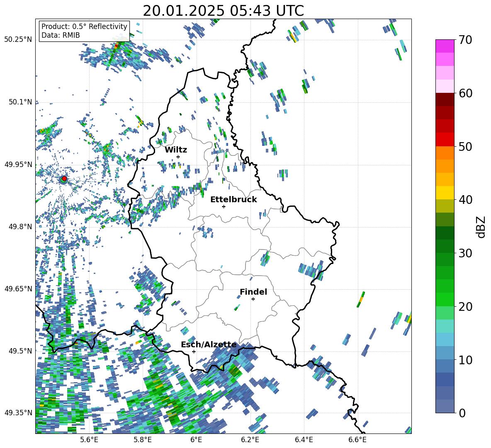
Task: Click the Data: RMIB text
Action: [x=61, y=35]
